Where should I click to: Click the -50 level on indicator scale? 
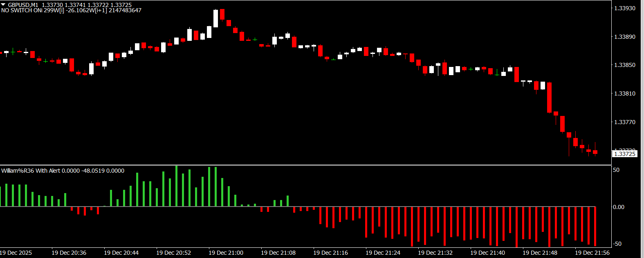(x=617, y=244)
